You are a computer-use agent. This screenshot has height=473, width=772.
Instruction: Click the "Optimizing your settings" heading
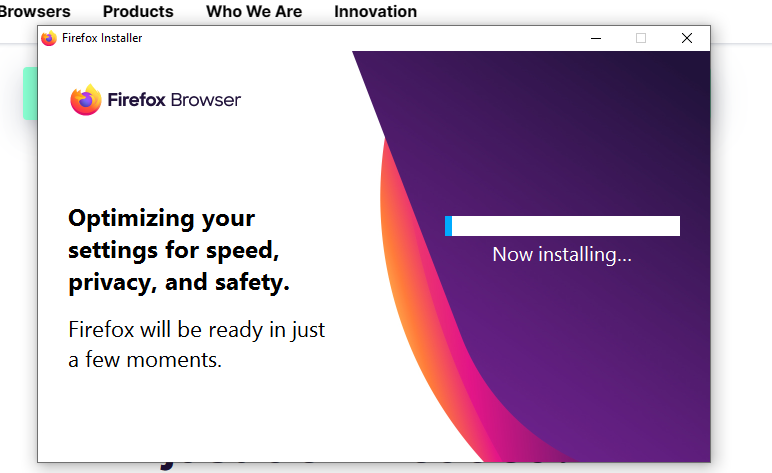(179, 251)
